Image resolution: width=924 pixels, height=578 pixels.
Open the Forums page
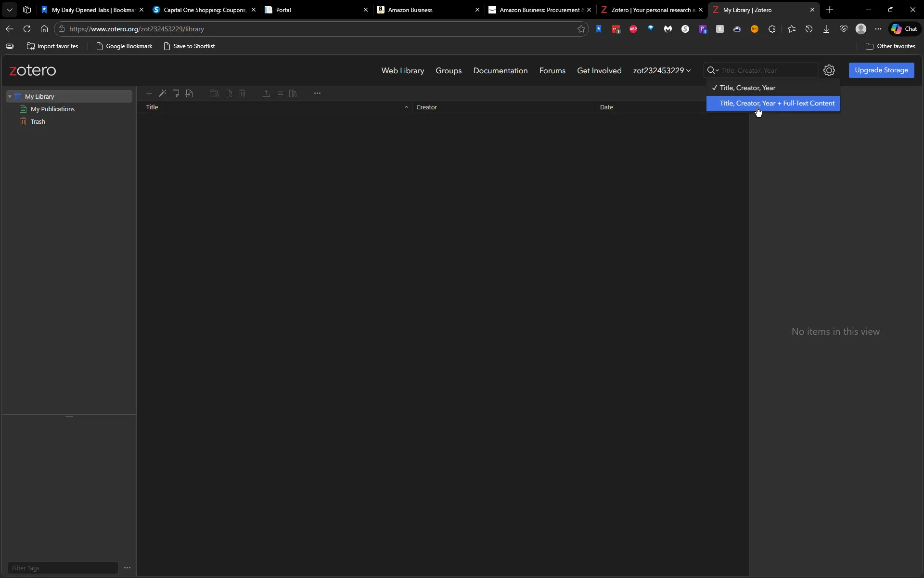click(x=552, y=70)
